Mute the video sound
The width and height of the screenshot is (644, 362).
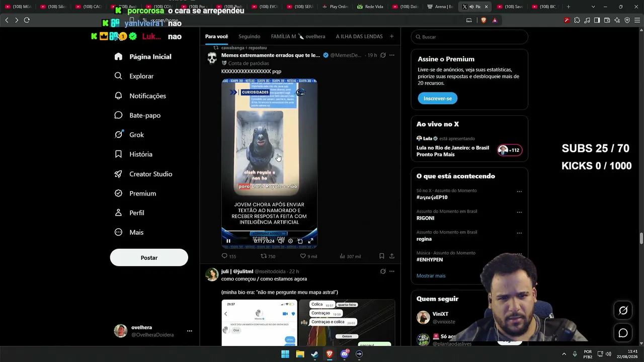281,241
